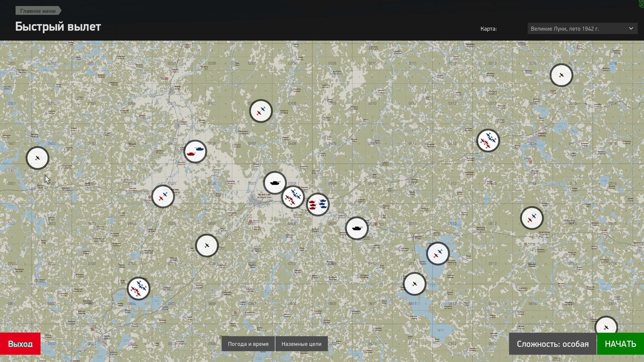Open the map selection dropdown
644x362 pixels.
pyautogui.click(x=582, y=28)
